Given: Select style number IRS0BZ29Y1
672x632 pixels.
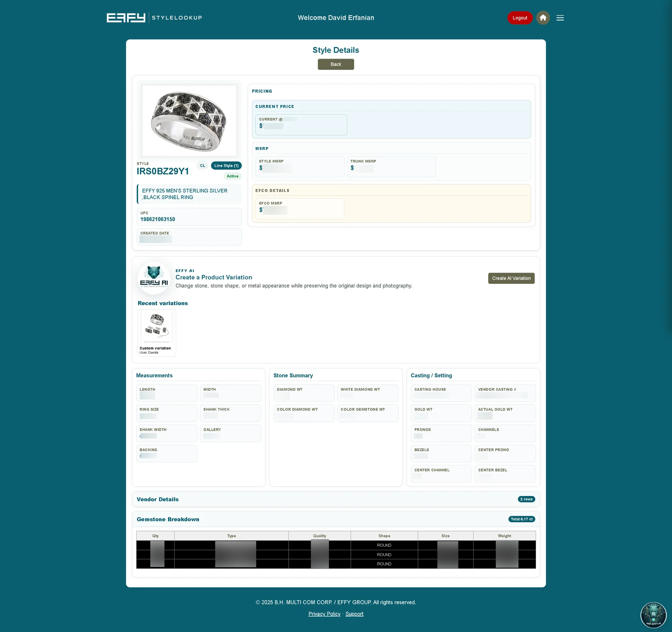Looking at the screenshot, I should point(163,171).
